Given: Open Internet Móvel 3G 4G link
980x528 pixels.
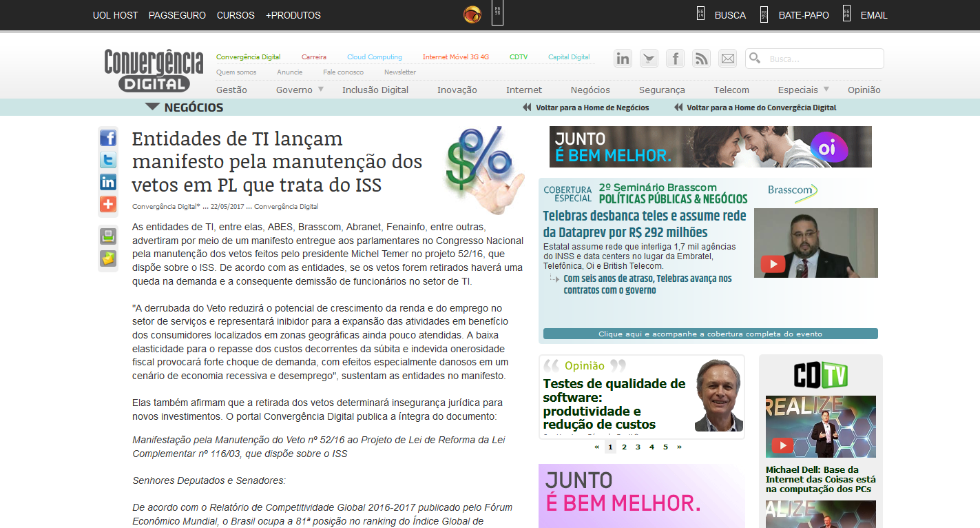Looking at the screenshot, I should coord(456,57).
